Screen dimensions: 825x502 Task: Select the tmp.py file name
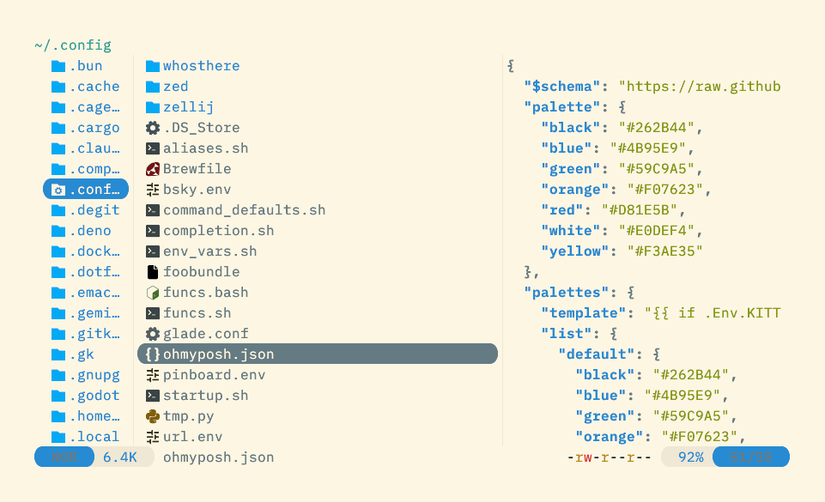tap(188, 417)
